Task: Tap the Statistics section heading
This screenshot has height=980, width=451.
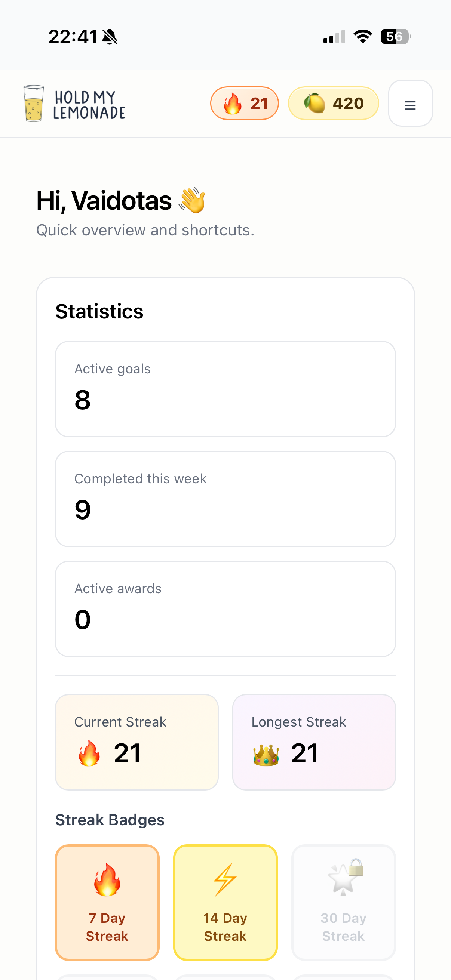Action: pyautogui.click(x=99, y=311)
